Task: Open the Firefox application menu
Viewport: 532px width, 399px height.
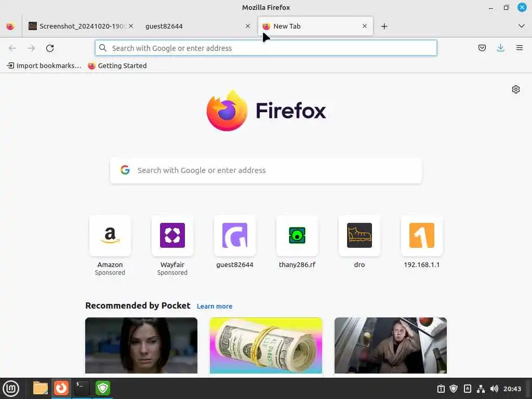Action: click(x=519, y=48)
